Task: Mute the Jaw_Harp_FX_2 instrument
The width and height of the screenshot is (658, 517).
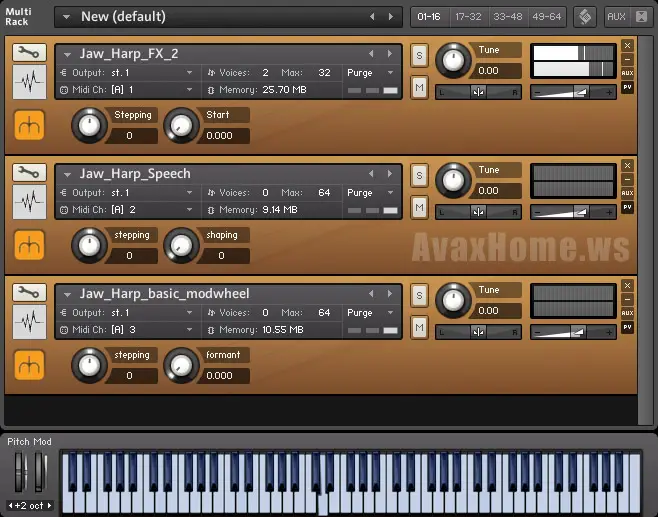Action: (x=419, y=87)
